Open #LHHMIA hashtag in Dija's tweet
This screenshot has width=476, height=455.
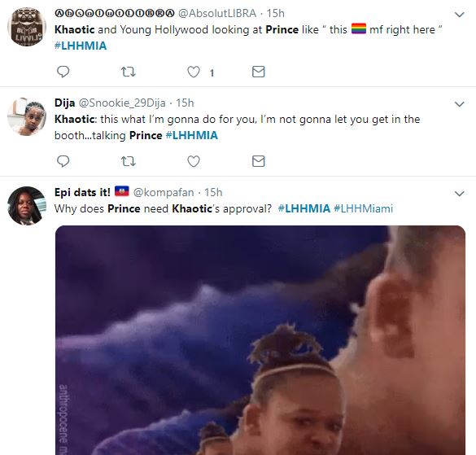point(192,135)
